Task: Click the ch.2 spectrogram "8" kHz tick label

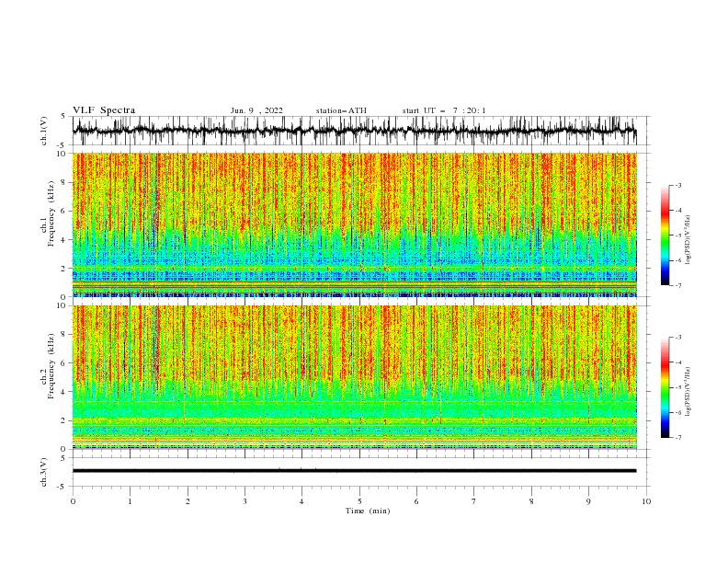Action: tap(63, 335)
